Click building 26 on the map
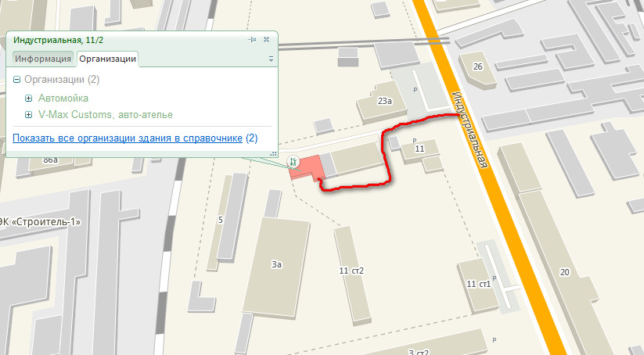The width and height of the screenshot is (644, 355). tap(477, 68)
